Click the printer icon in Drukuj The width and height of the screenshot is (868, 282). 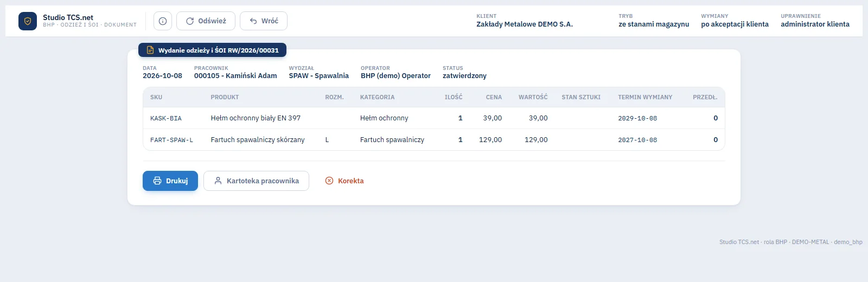157,181
